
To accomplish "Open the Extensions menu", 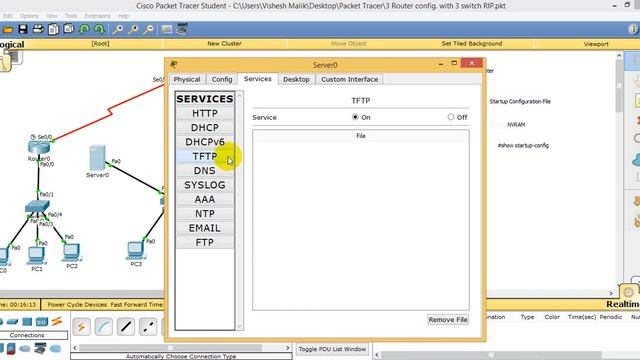I will coord(97,16).
